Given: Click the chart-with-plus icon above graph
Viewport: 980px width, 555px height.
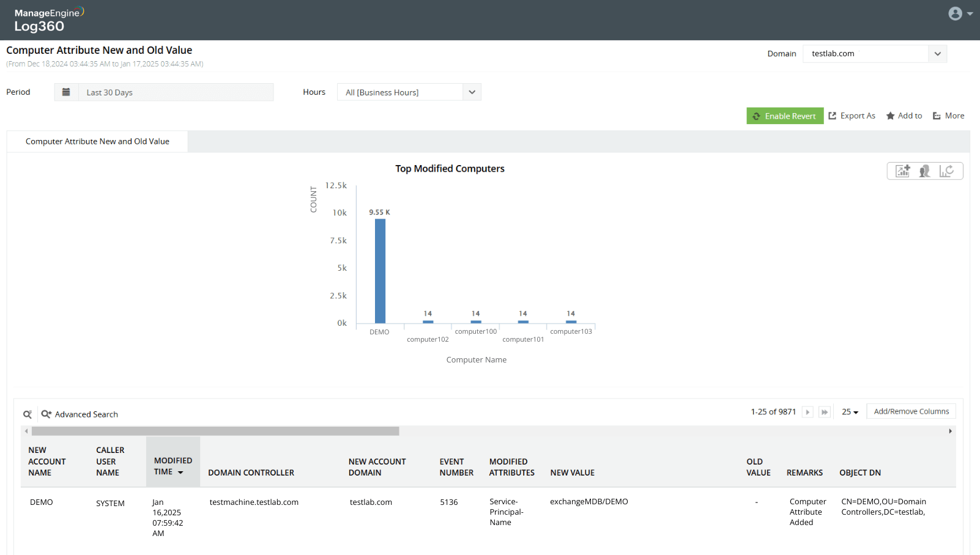Looking at the screenshot, I should tap(903, 171).
